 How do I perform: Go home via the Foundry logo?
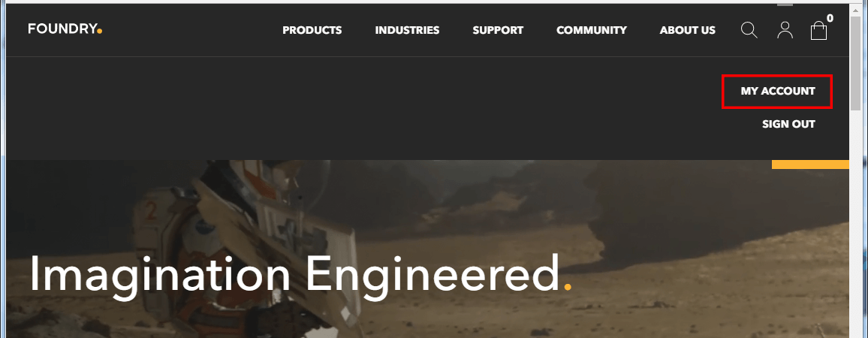65,29
